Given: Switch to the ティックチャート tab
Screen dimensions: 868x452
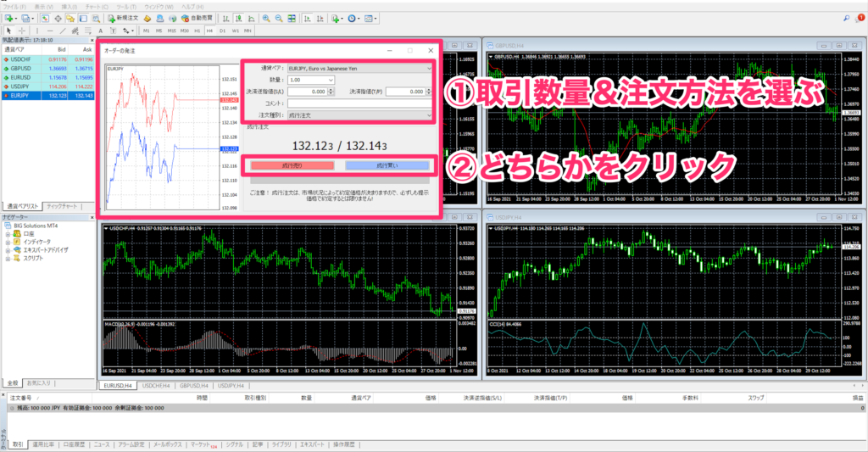Looking at the screenshot, I should [x=61, y=206].
